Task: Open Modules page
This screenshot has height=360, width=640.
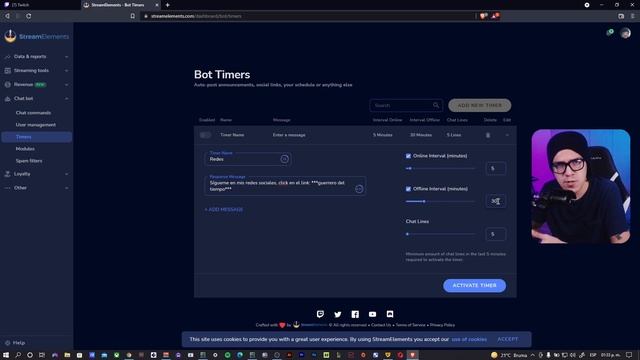Action: pyautogui.click(x=25, y=149)
